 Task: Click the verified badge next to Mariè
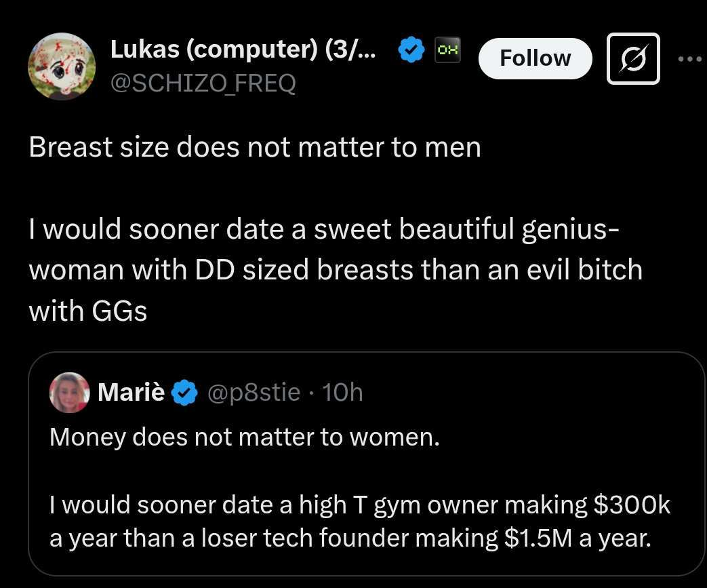[x=184, y=393]
